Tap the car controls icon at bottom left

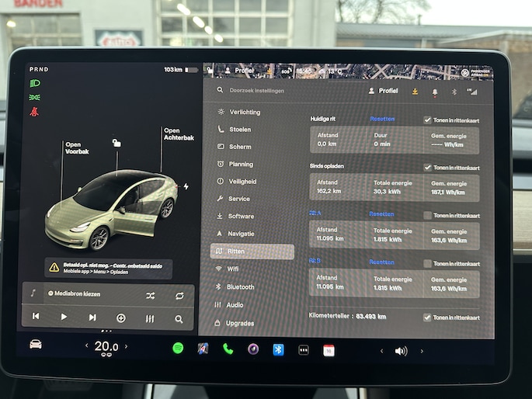coord(36,345)
